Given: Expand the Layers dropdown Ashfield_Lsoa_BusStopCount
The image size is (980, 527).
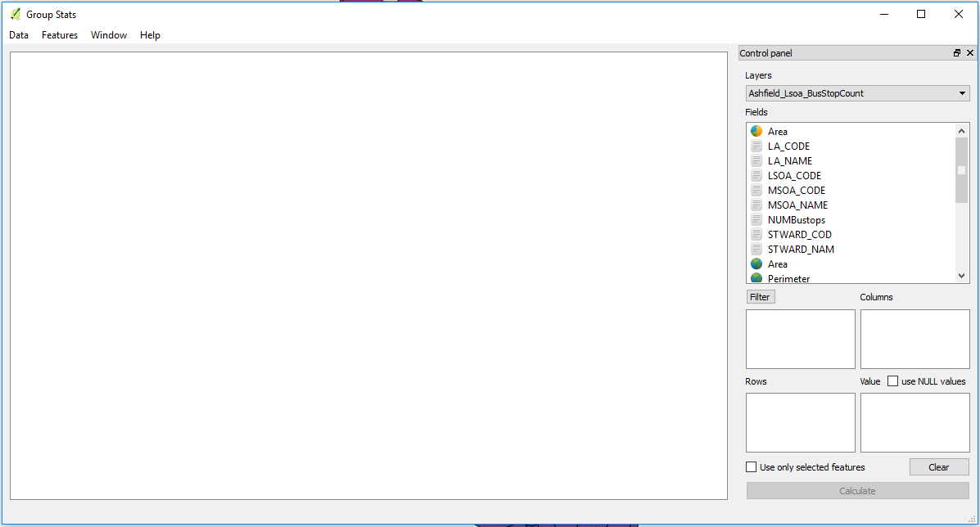Looking at the screenshot, I should [857, 93].
